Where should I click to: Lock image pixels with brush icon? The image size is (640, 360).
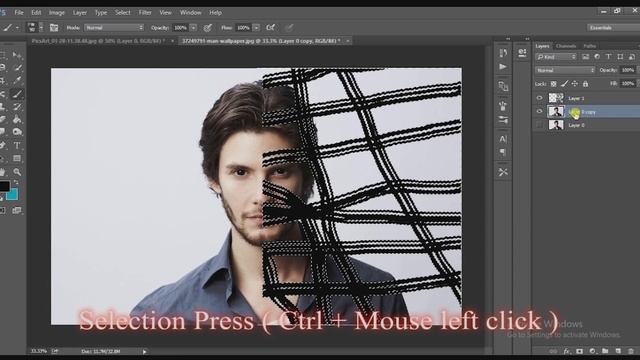[564, 84]
